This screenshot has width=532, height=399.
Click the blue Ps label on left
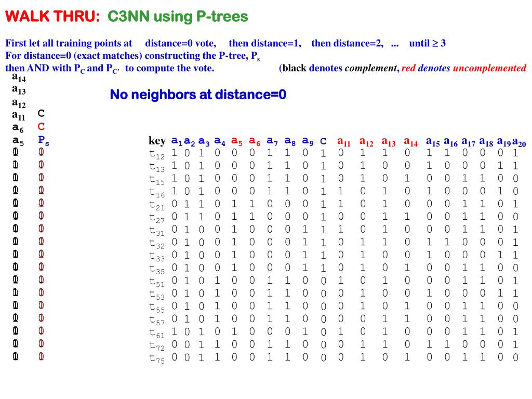tap(43, 140)
